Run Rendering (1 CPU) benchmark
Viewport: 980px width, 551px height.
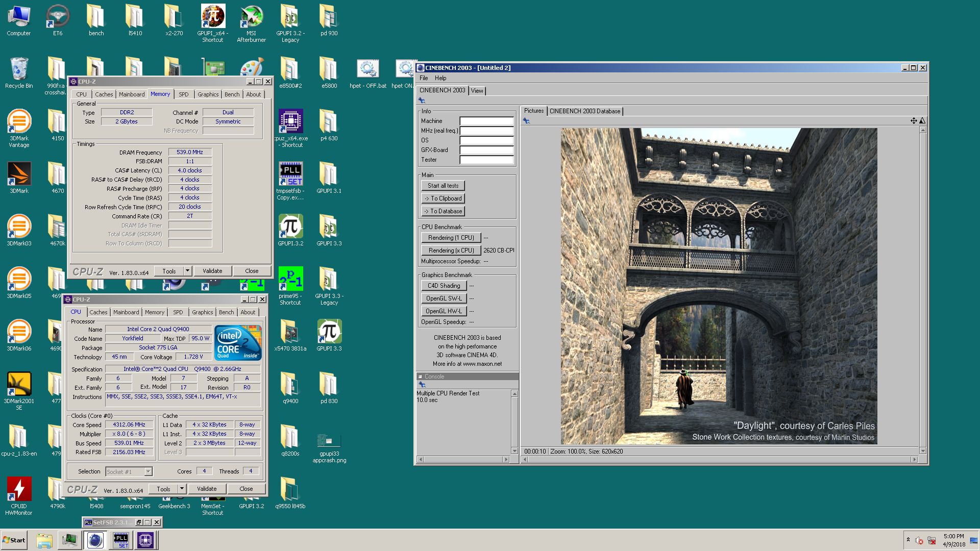click(x=451, y=238)
